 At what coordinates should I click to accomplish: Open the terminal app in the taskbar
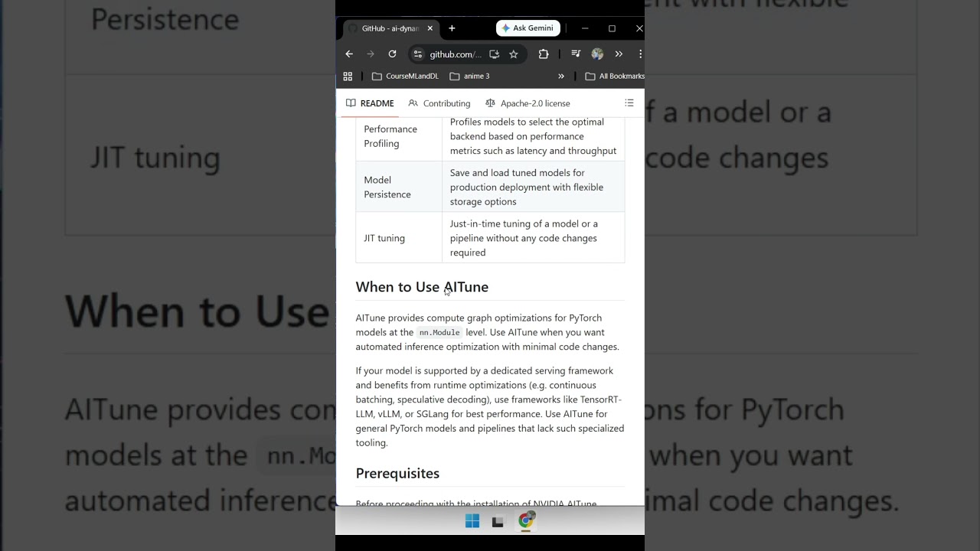tap(498, 522)
